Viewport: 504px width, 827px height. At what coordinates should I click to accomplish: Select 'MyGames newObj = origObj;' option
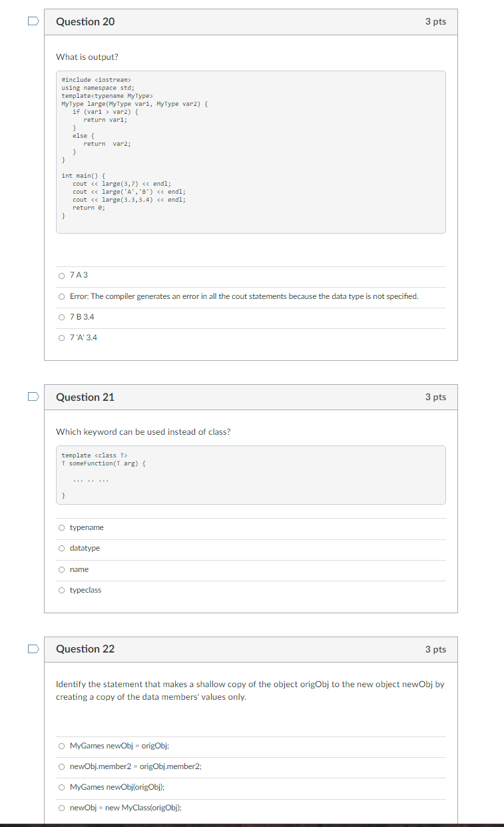click(61, 745)
